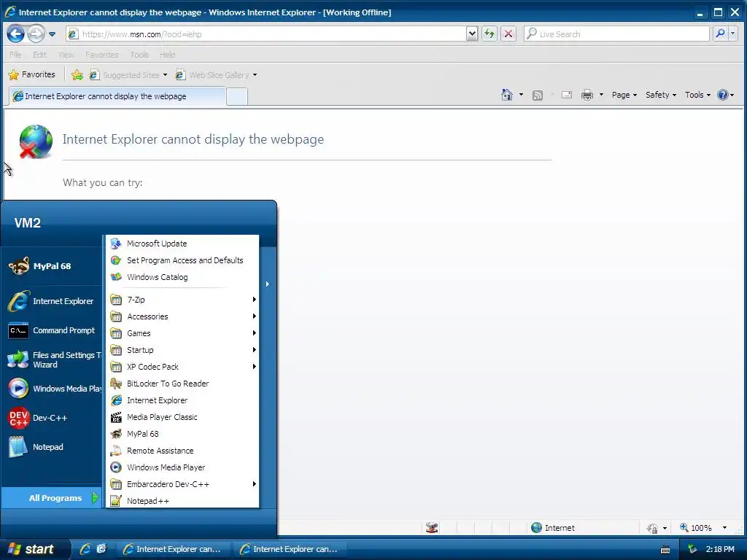
Task: Expand the 7-Zip program folder
Action: click(x=182, y=300)
